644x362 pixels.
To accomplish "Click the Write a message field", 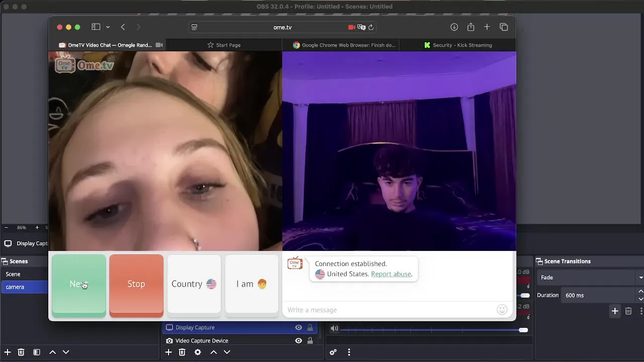I will (390, 310).
